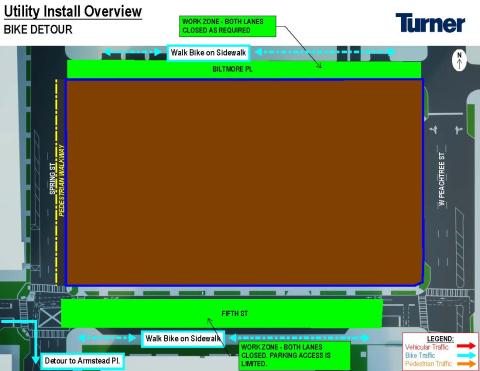Select the 'Utility Install Overview' title

pyautogui.click(x=73, y=11)
